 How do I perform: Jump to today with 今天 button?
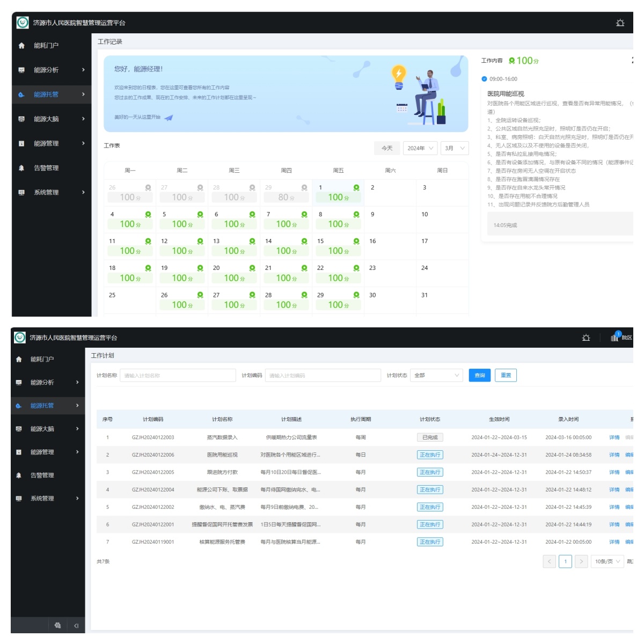387,148
